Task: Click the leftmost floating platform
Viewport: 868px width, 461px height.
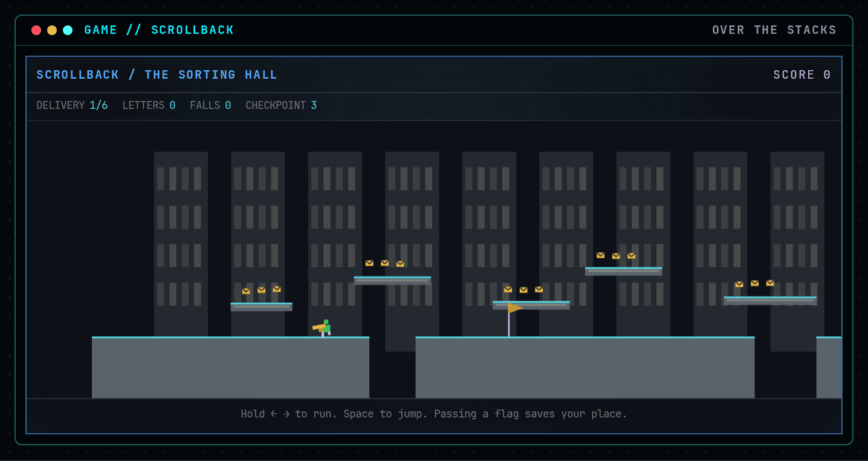Action: 261,307
